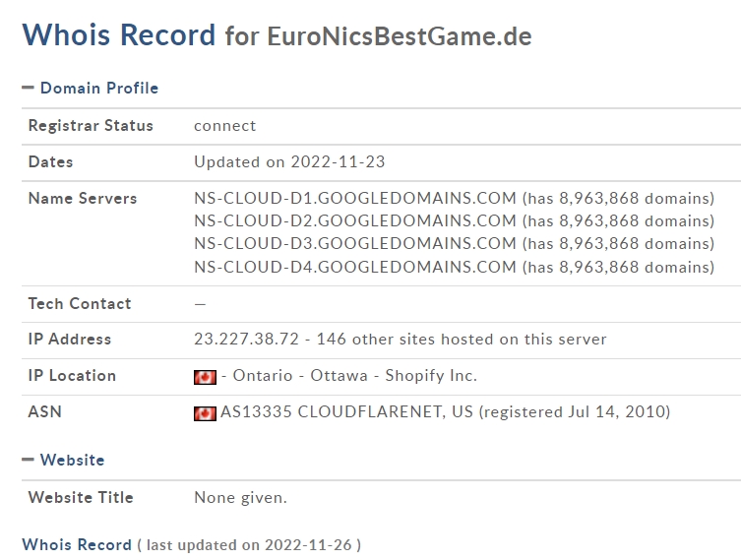Open NS-CLOUD-D3.GOOGLEDOMAINS.COM name server
Image resolution: width=741 pixels, height=560 pixels.
click(x=355, y=243)
